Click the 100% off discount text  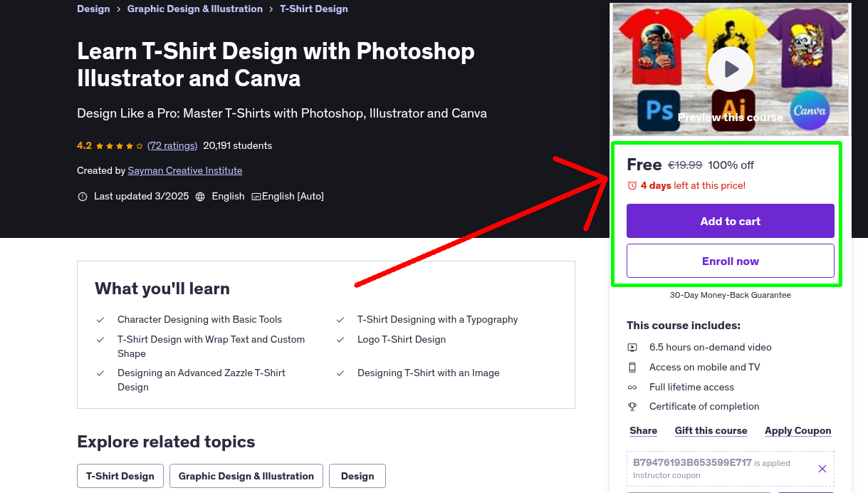(731, 165)
